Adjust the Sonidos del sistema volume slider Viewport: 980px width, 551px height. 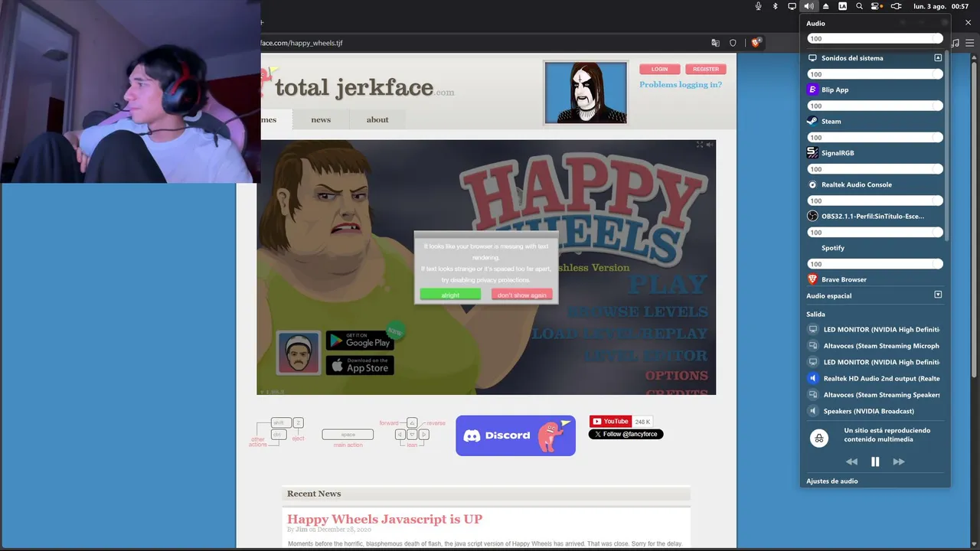(875, 74)
